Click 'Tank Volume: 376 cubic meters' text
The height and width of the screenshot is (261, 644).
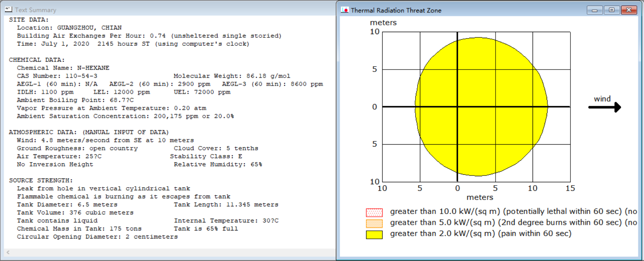tap(75, 212)
